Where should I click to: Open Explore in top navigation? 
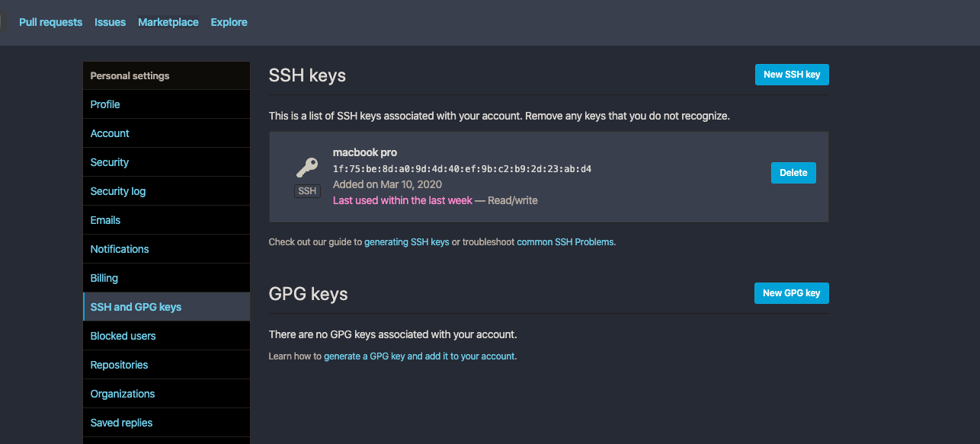(x=229, y=22)
